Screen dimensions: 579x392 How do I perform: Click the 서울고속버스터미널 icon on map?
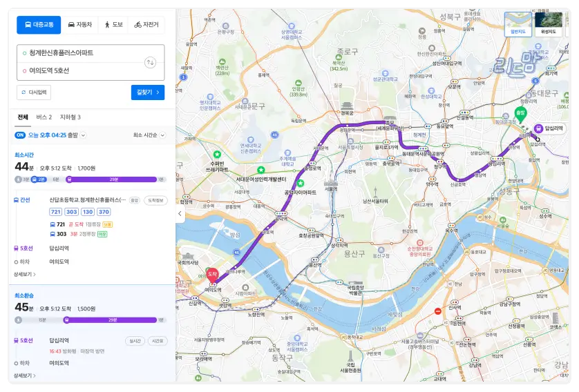pos(420,335)
